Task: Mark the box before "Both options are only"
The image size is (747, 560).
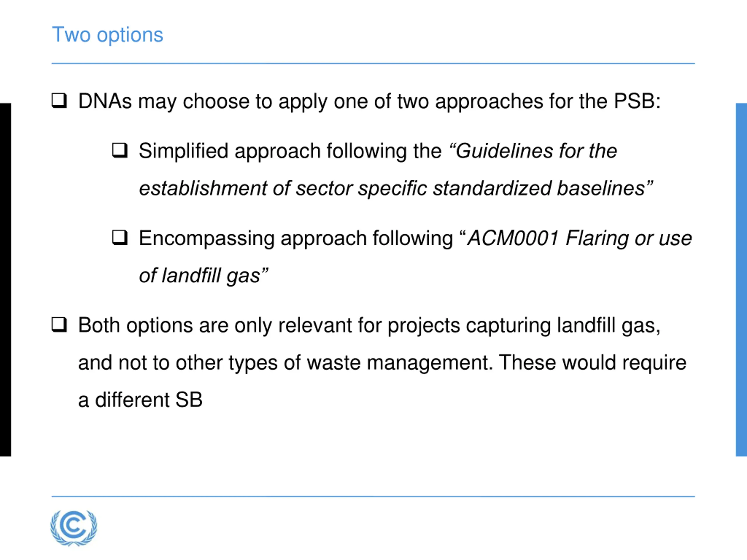Action: tap(59, 325)
